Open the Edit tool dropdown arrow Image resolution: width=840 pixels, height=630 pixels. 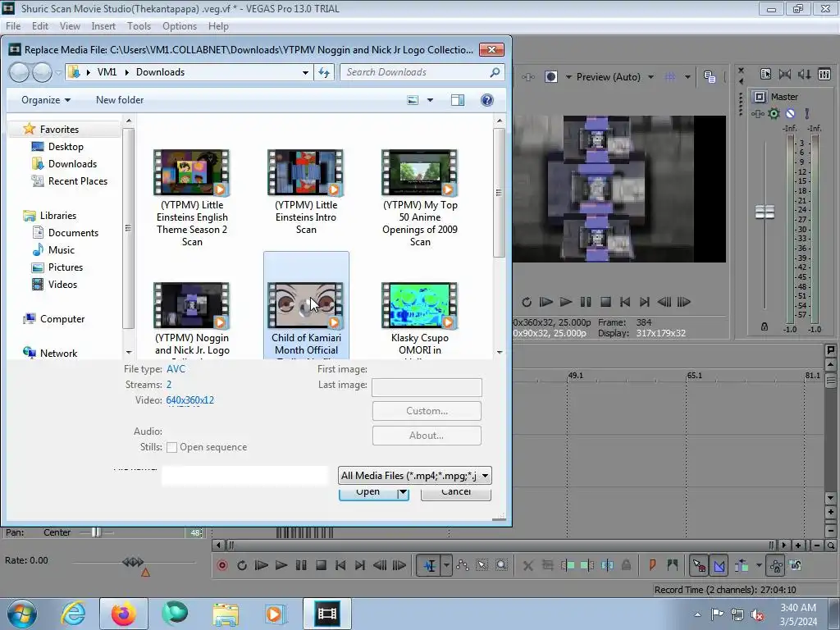(x=446, y=565)
